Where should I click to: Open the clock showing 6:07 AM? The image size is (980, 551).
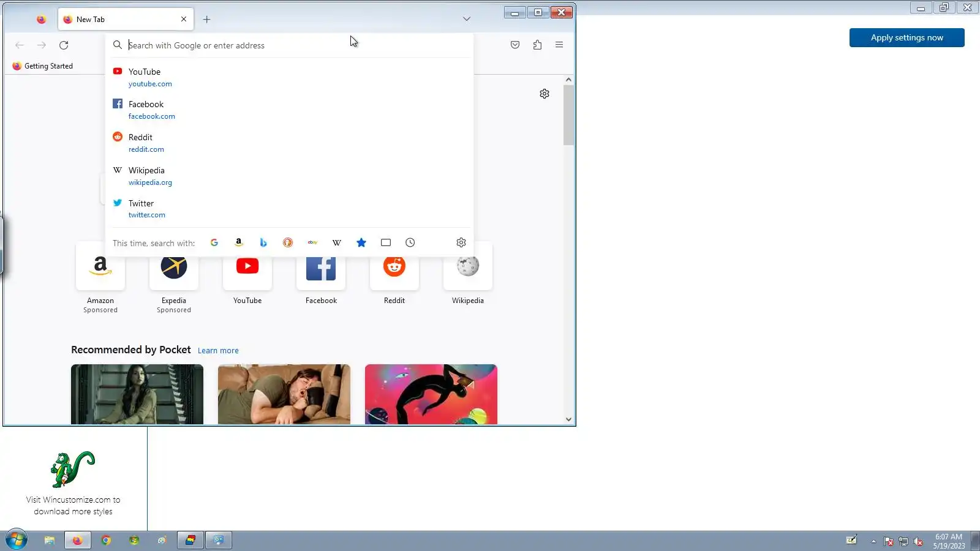coord(949,541)
